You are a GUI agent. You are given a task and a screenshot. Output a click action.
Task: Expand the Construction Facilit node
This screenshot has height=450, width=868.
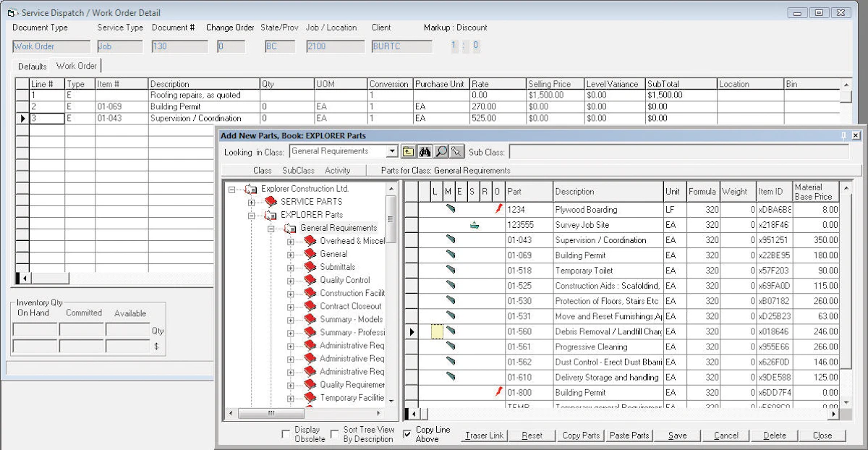[291, 294]
